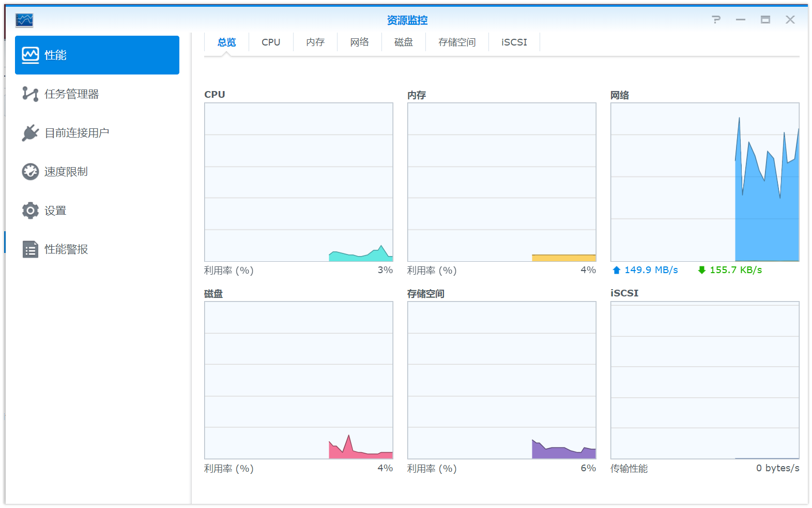Click the 性能 waveform icon in sidebar

click(30, 55)
